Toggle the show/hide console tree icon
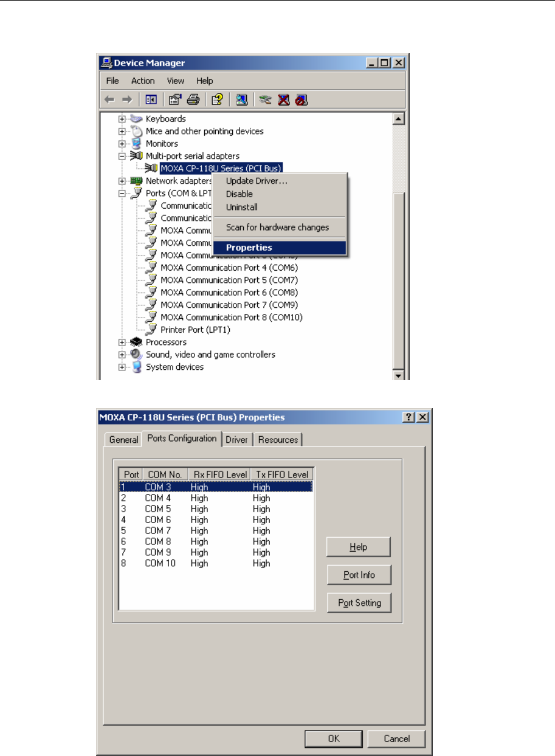The width and height of the screenshot is (555, 756). click(x=150, y=100)
